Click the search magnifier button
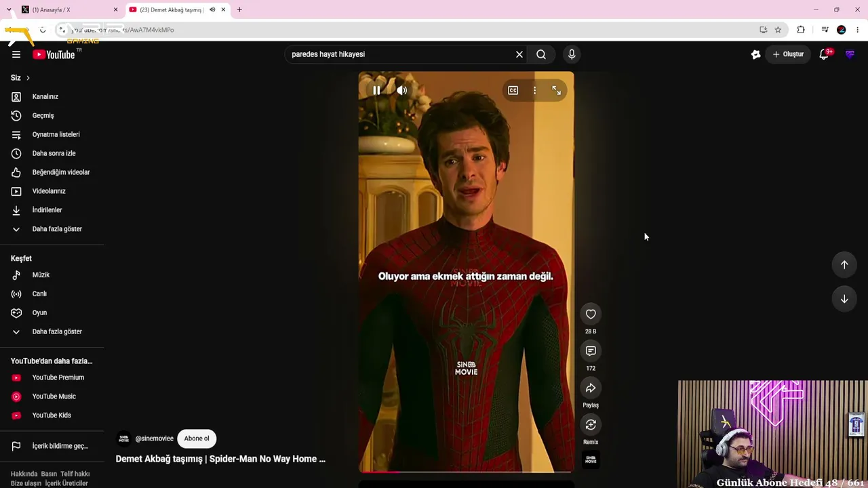 pyautogui.click(x=541, y=54)
